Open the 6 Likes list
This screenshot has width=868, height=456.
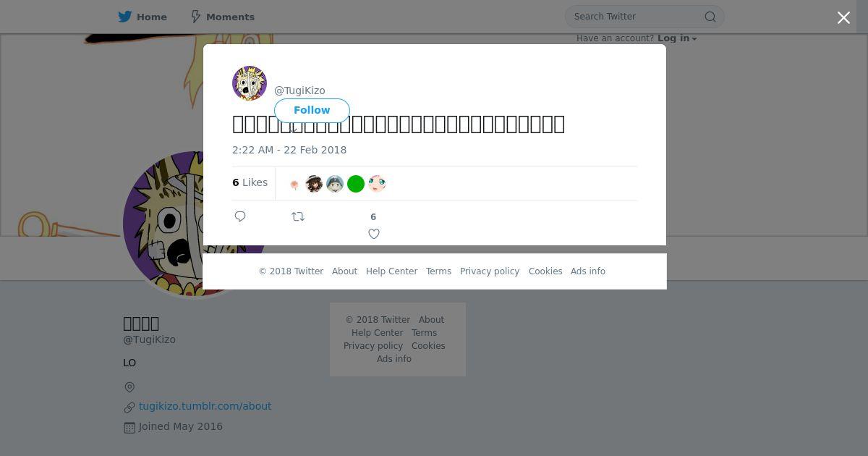[250, 182]
